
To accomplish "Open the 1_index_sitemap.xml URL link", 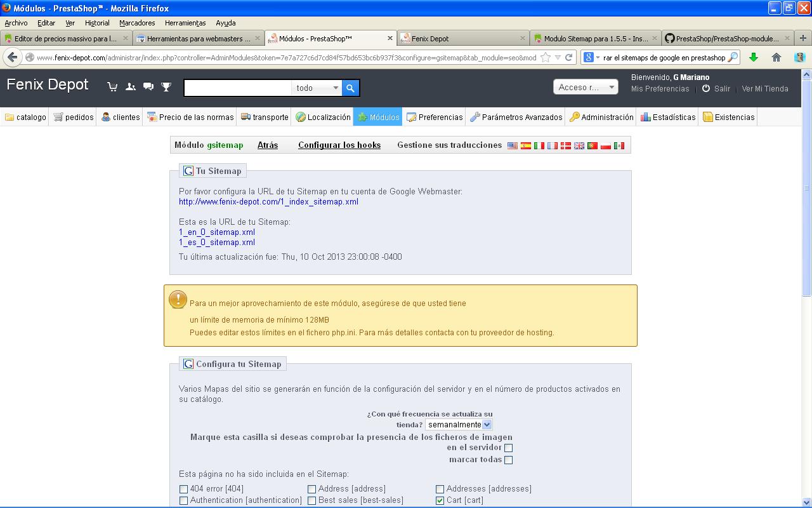I will click(268, 202).
